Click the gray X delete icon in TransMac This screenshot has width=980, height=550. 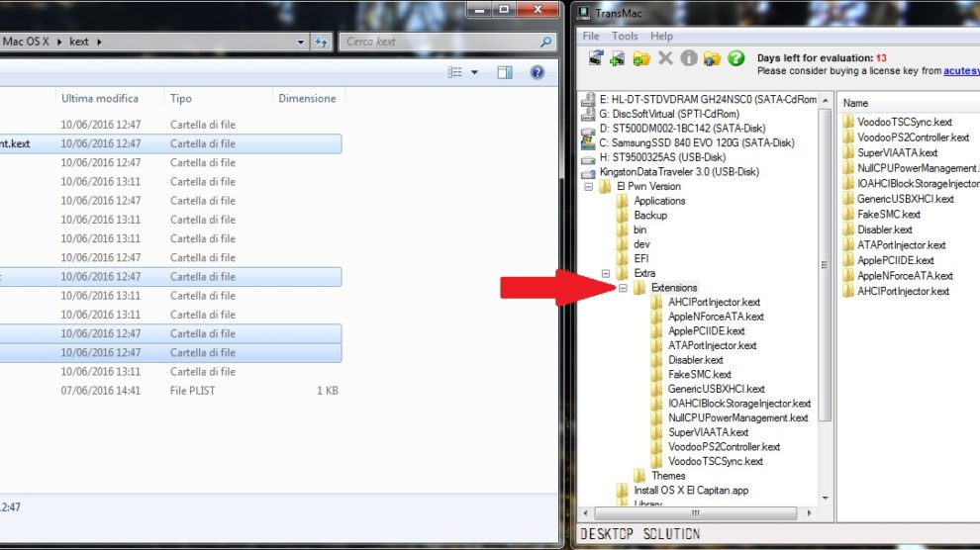(665, 58)
